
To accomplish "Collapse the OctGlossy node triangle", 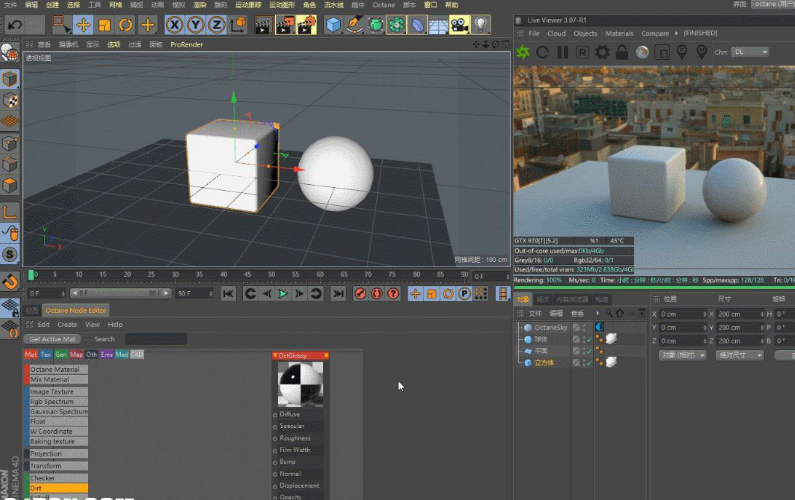I will coord(276,354).
